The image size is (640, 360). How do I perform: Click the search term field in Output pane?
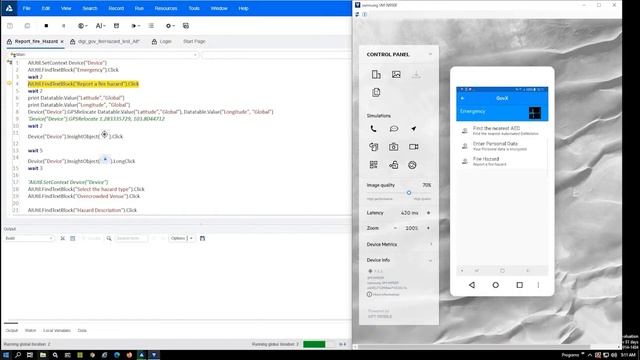[131, 238]
